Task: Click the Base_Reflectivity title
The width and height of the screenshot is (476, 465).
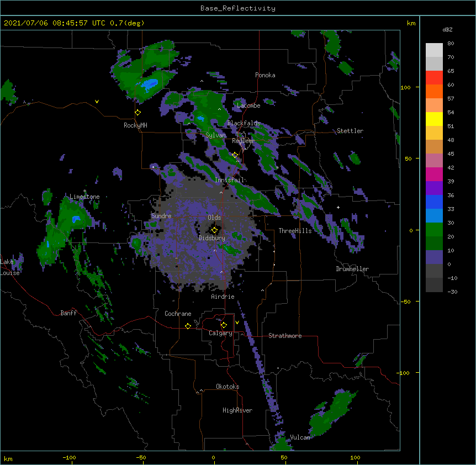Action: tap(238, 8)
